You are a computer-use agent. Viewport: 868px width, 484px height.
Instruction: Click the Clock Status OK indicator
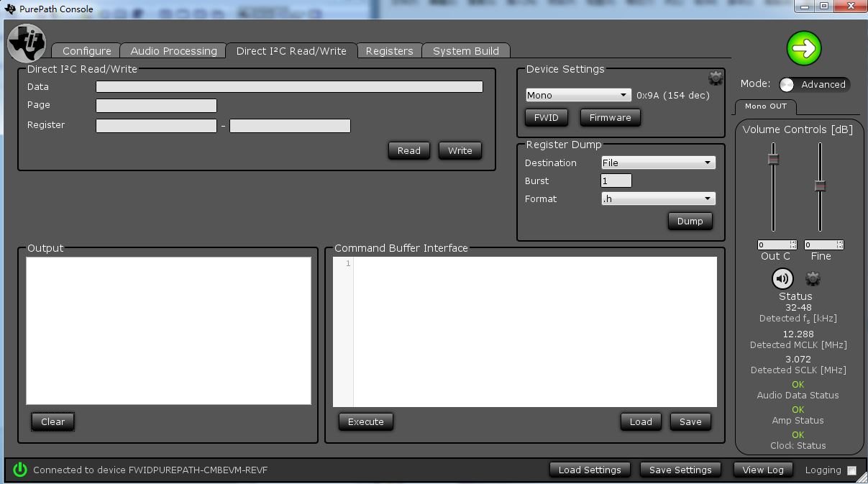point(798,434)
